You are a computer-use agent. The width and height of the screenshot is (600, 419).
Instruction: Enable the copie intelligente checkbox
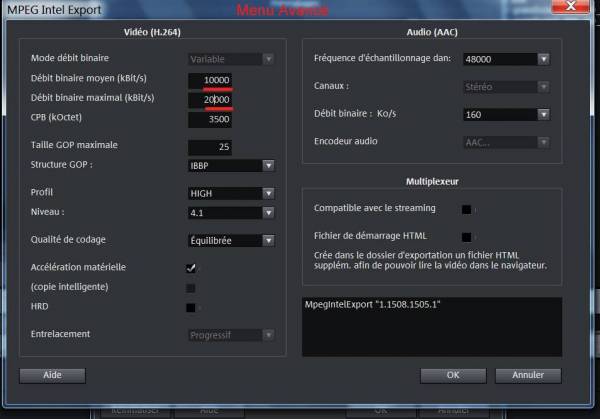pos(191,288)
